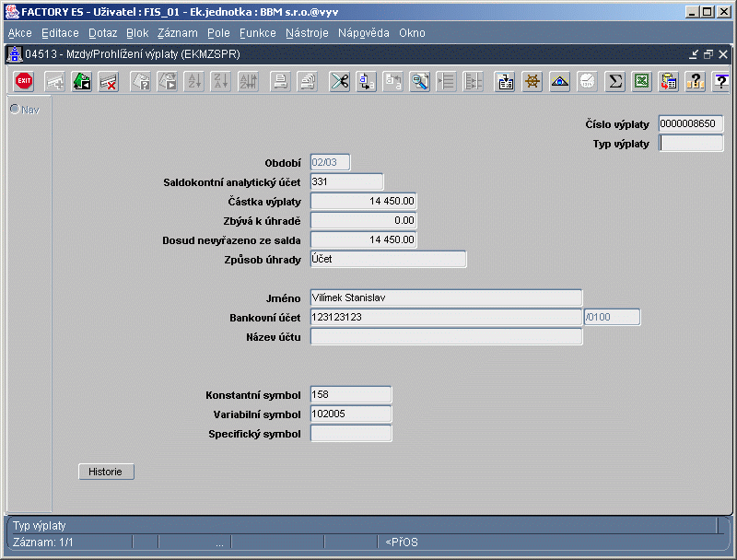The height and width of the screenshot is (560, 737).
Task: Click the greyed paste field icon
Action: [x=393, y=81]
